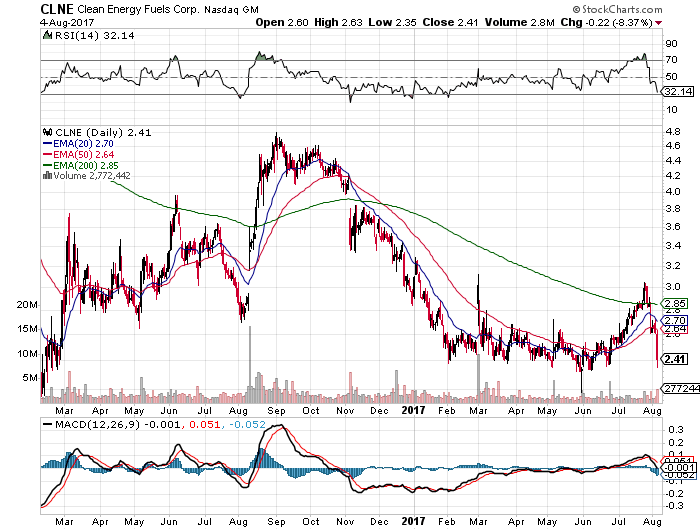Click the Aug label at right end of price axis

coord(653,410)
